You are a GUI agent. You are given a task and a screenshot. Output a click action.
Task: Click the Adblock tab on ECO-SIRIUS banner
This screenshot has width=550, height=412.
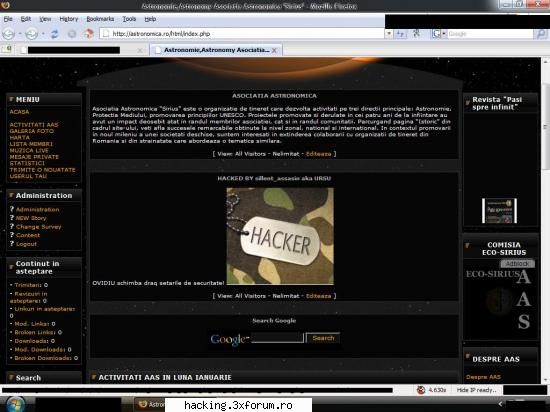coord(517,264)
